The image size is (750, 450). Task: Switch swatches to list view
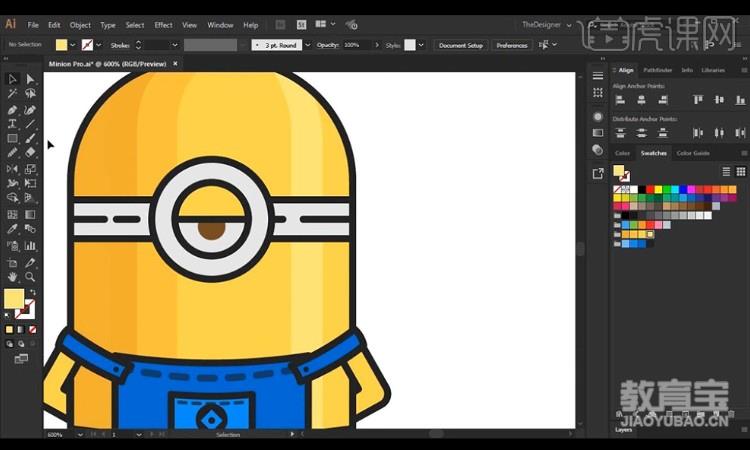(726, 171)
